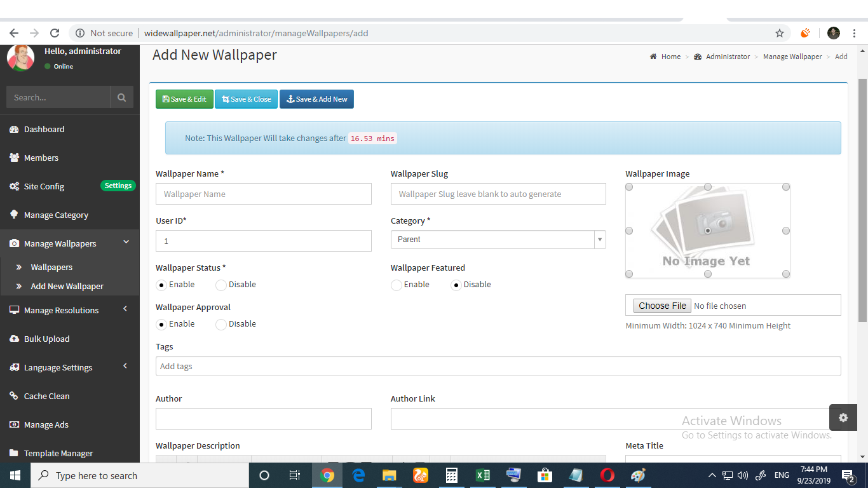868x488 pixels.
Task: Click the Save & Close button
Action: [246, 99]
